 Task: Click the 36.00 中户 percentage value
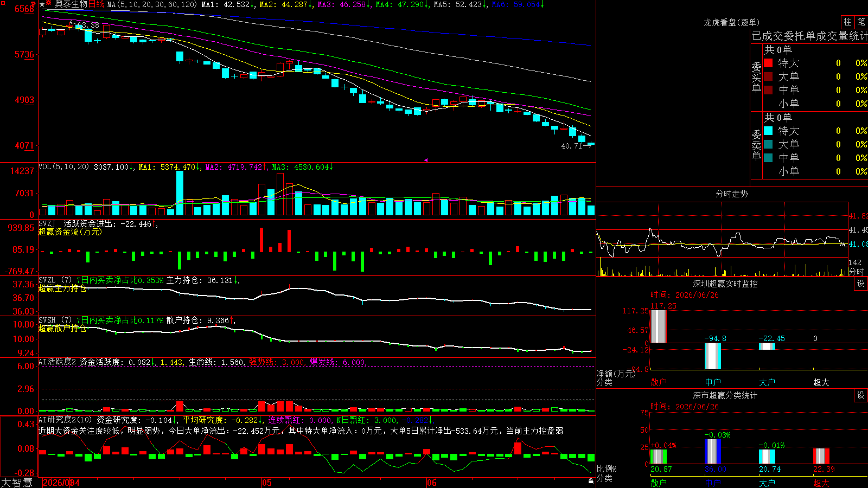coord(715,470)
